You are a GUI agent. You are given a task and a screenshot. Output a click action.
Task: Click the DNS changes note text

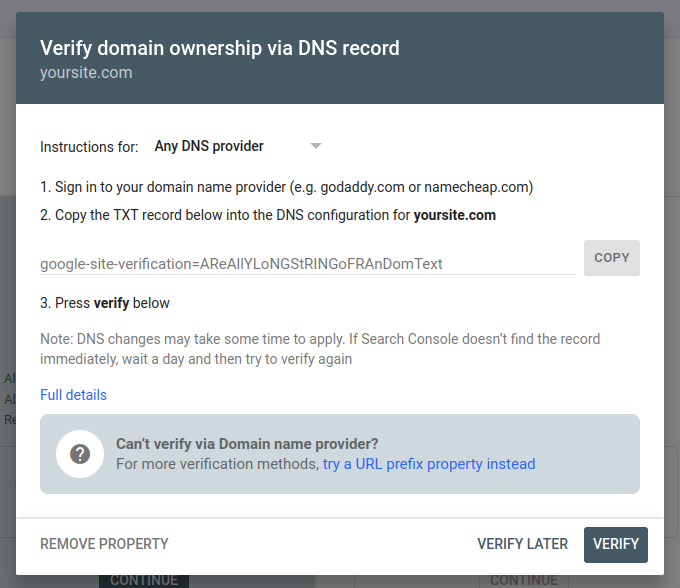pos(320,349)
